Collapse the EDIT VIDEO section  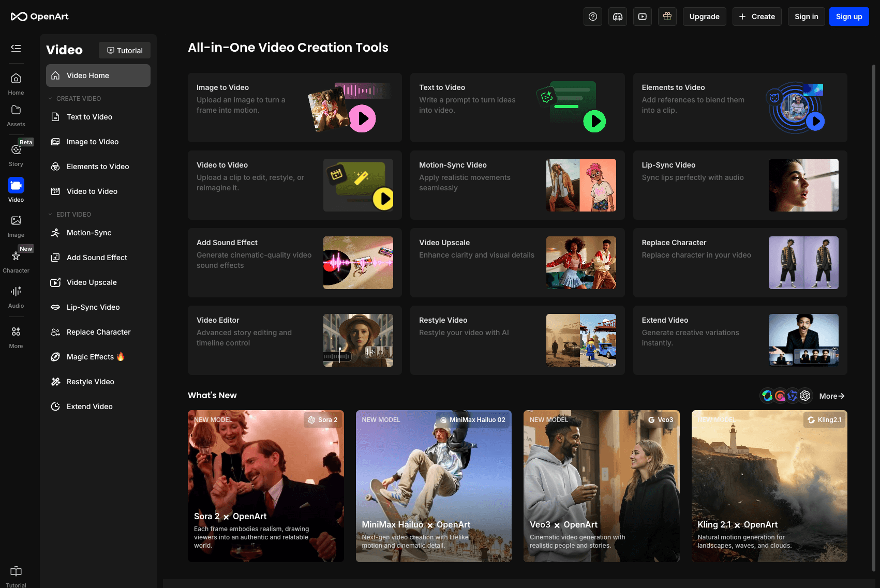coord(51,215)
